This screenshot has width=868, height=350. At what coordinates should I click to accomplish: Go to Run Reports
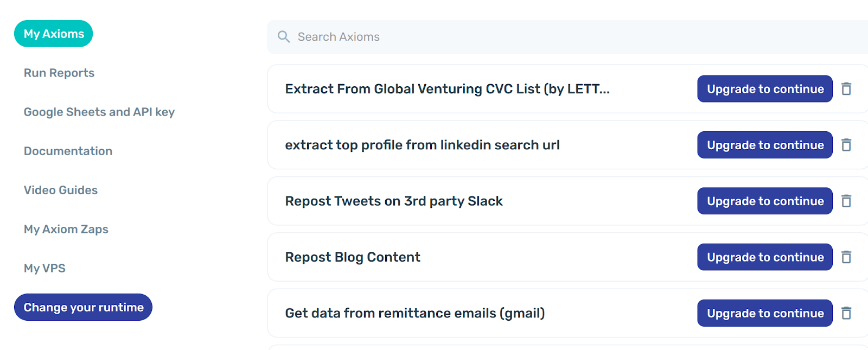(59, 73)
